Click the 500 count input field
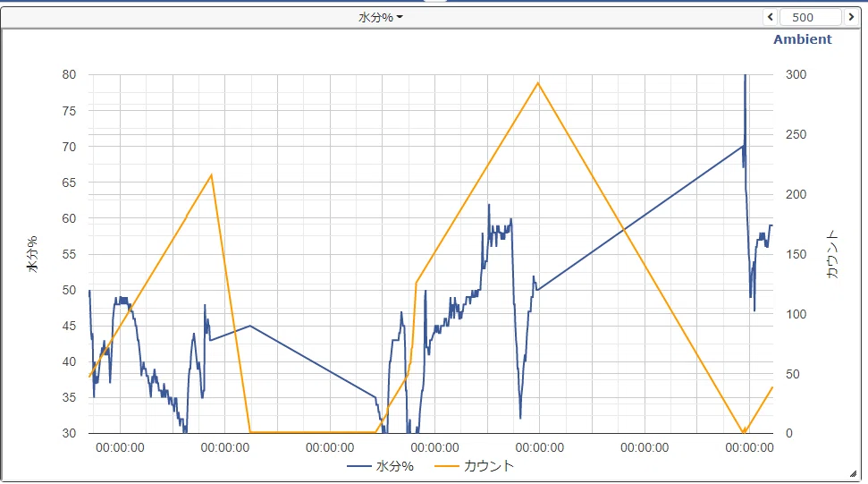 (811, 17)
